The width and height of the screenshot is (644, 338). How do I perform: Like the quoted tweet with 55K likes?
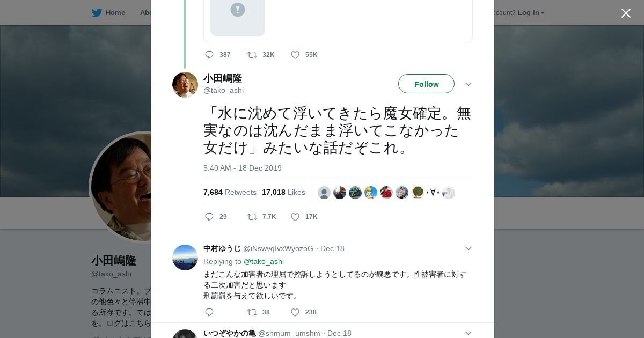pos(295,55)
